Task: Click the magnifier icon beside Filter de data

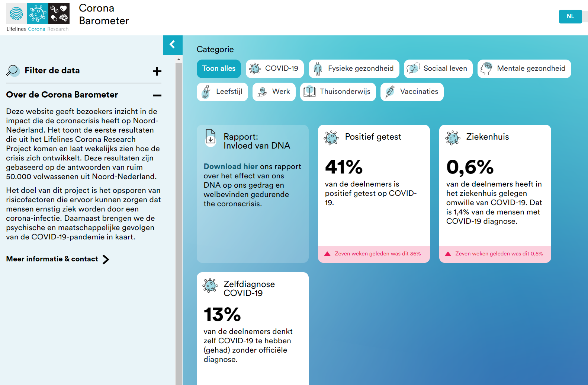Action: pos(13,70)
